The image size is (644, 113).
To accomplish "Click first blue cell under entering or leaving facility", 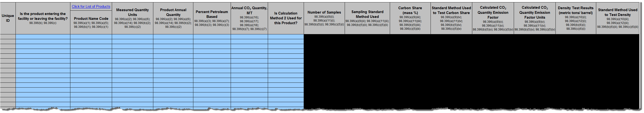I will click(43, 37).
